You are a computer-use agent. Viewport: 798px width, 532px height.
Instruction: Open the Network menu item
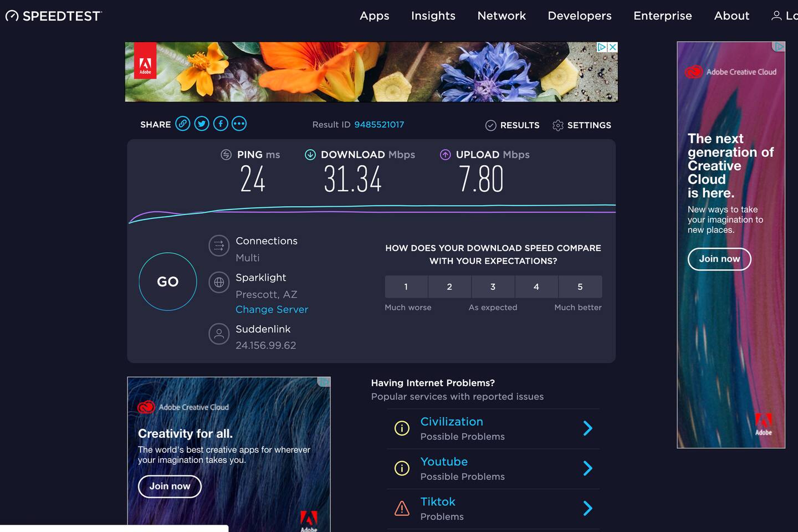(502, 16)
